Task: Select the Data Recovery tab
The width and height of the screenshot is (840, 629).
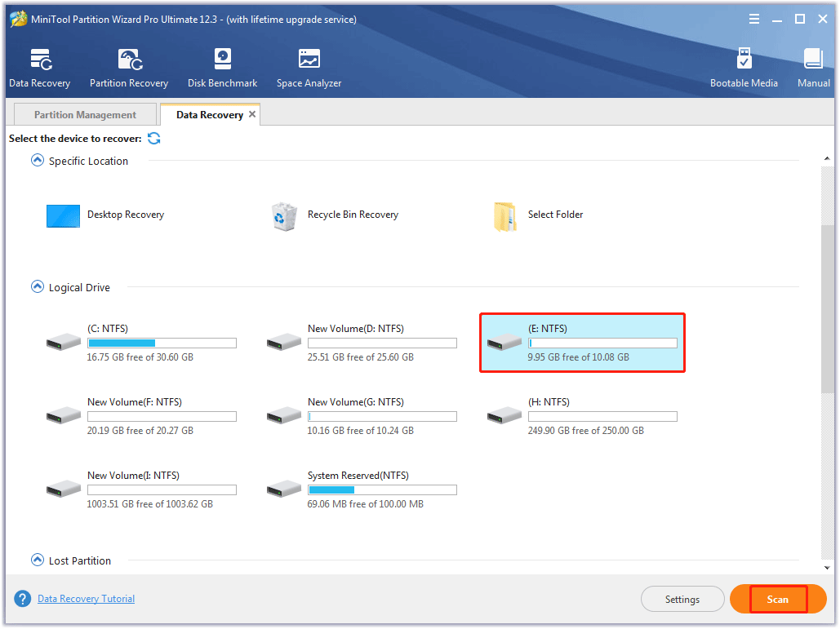Action: click(210, 114)
